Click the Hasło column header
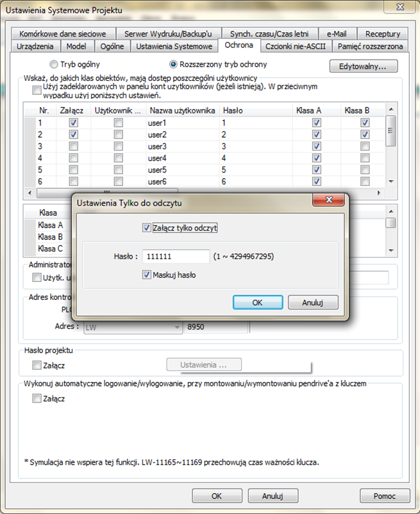This screenshot has height=514, width=420. coord(256,110)
